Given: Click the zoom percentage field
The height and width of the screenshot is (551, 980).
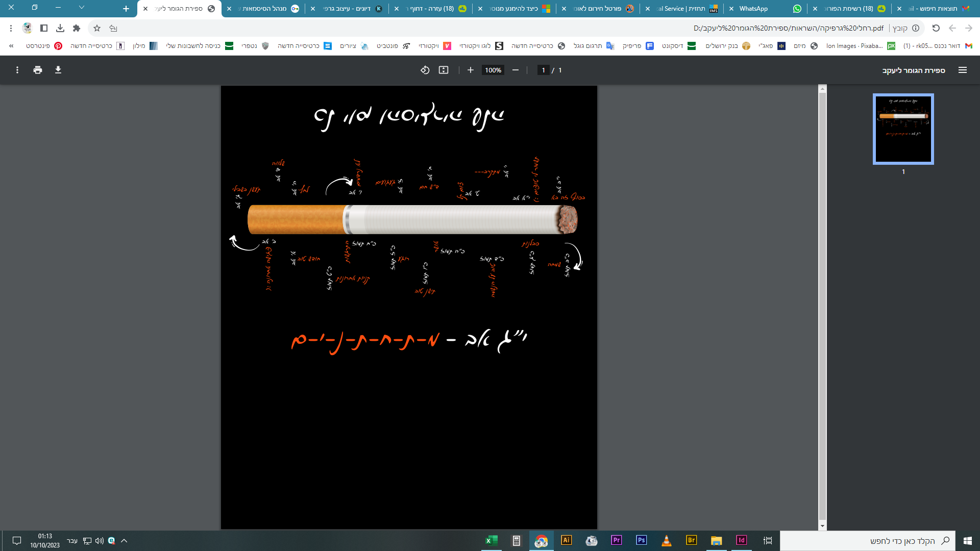Looking at the screenshot, I should pyautogui.click(x=493, y=70).
